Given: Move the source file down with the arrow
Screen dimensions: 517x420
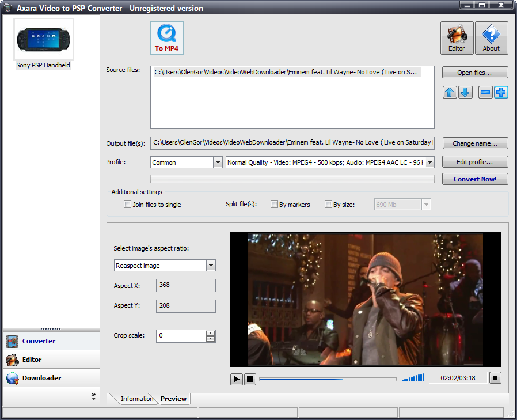Looking at the screenshot, I should (465, 92).
